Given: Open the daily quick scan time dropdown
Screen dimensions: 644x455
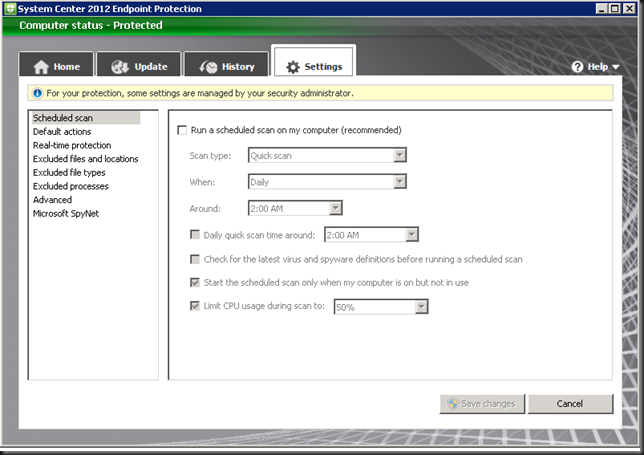Looking at the screenshot, I should click(371, 234).
